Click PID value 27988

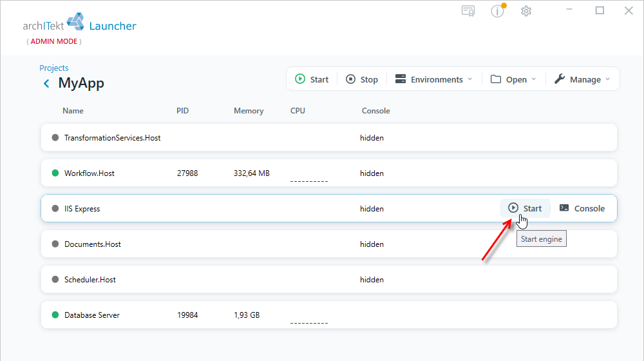pyautogui.click(x=187, y=173)
